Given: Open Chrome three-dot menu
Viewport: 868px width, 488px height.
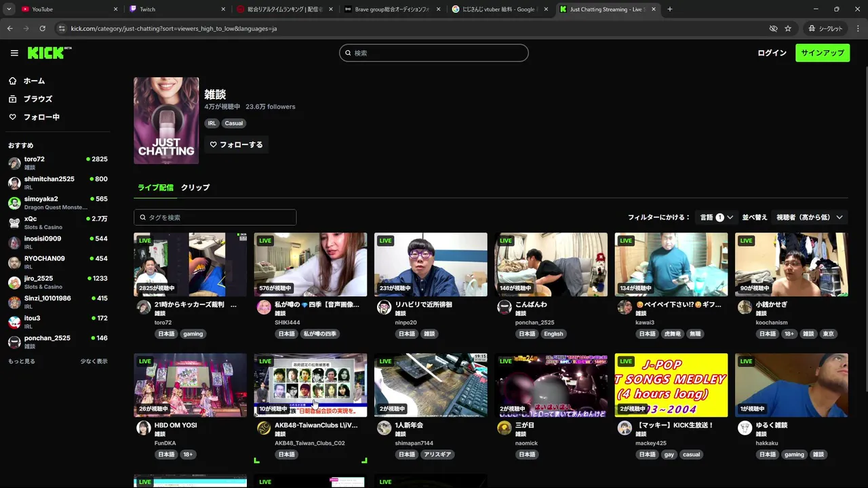Looking at the screenshot, I should [857, 28].
